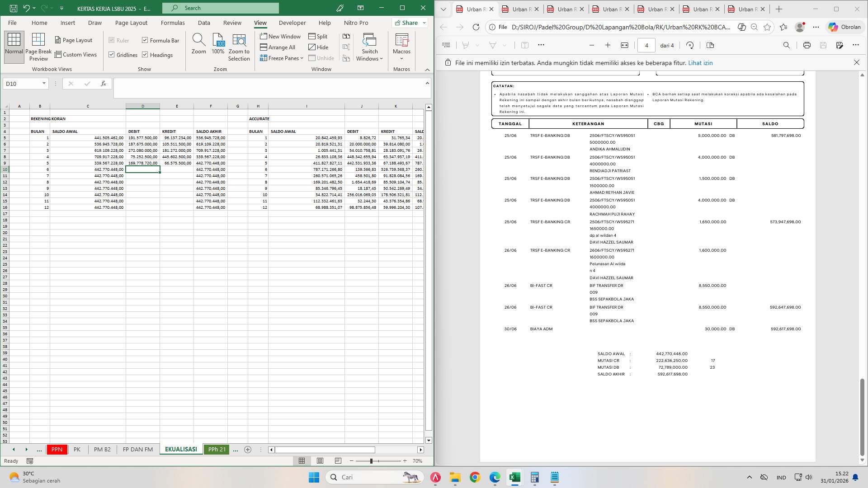Screen dimensions: 868x488
Task: Click the PDF page number input field
Action: point(646,45)
